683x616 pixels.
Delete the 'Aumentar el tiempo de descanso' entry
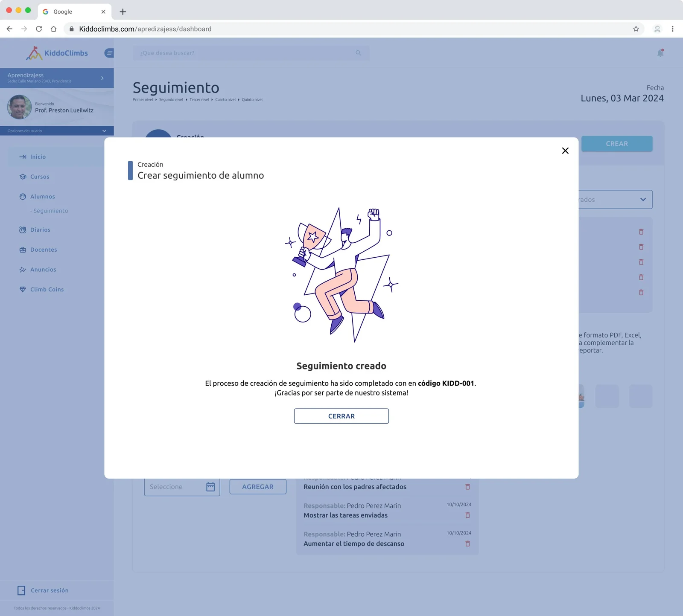point(467,544)
